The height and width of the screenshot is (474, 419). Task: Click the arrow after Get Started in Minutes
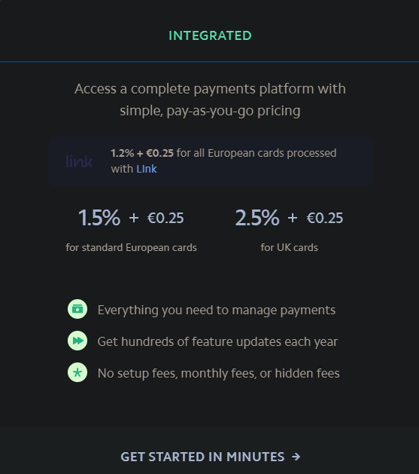296,457
